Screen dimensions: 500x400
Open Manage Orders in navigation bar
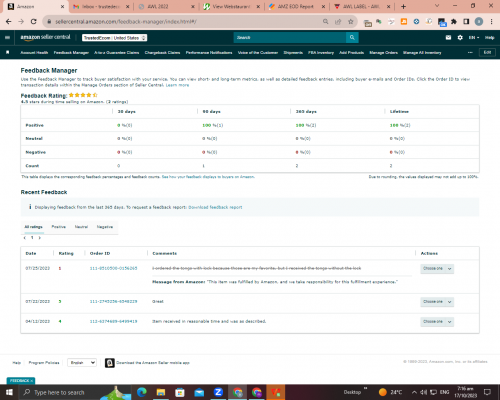pos(383,53)
